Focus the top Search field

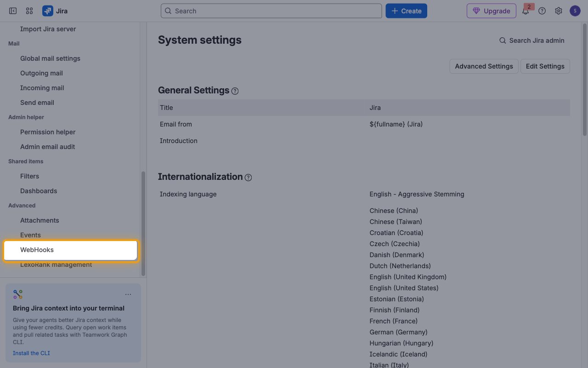pyautogui.click(x=271, y=11)
